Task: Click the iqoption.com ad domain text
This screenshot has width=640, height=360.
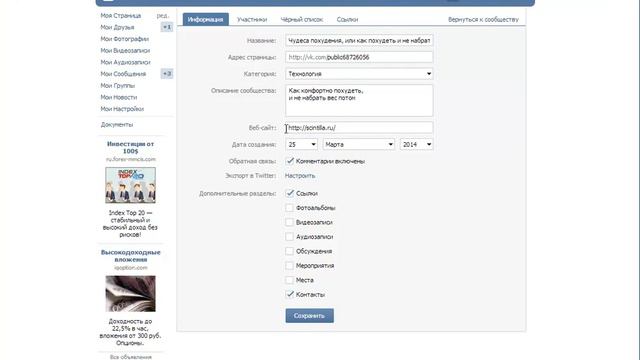Action: pos(131,268)
